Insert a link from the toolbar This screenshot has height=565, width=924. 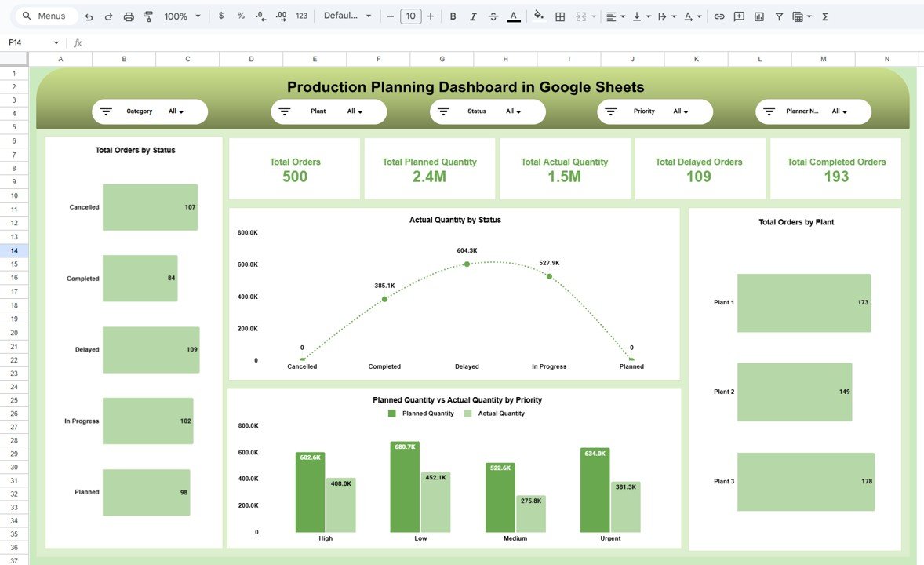point(719,16)
